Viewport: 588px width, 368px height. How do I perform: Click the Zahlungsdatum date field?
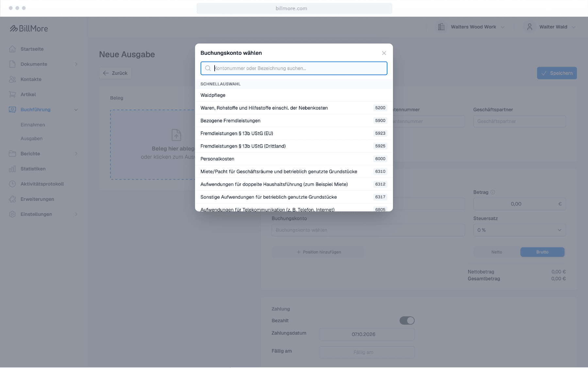367,334
